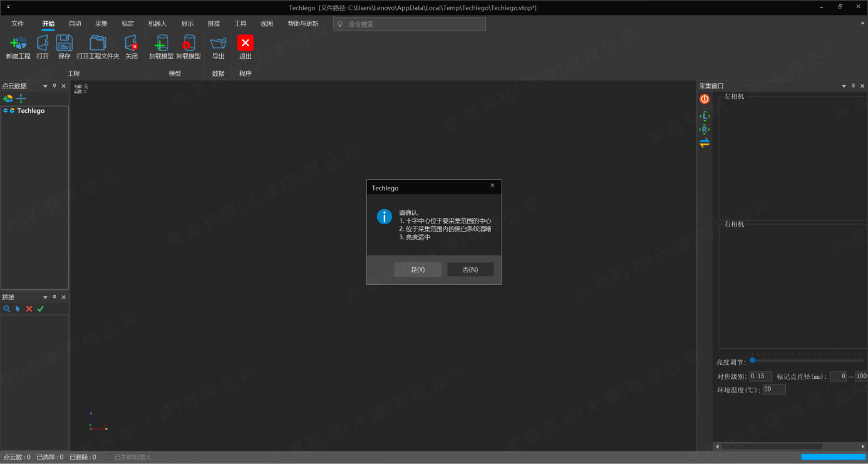Open the 采集窗口 panel dropdown arrow
The height and width of the screenshot is (464, 868).
click(x=844, y=86)
